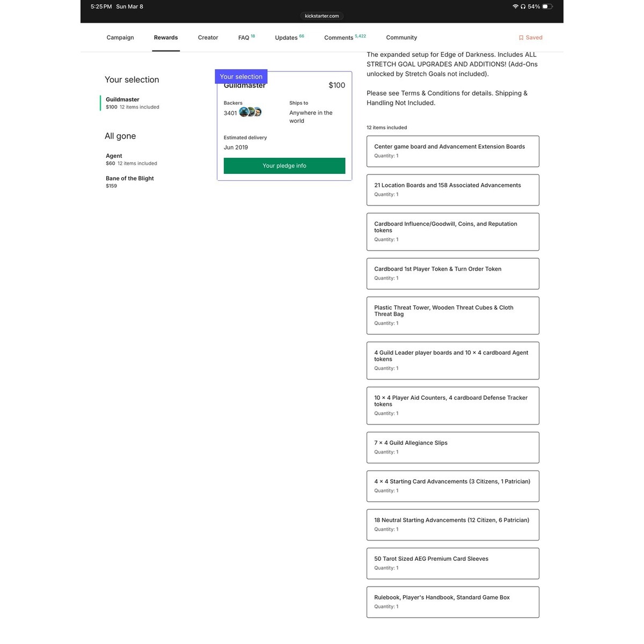Open Bane of the Blight reward
The width and height of the screenshot is (644, 644).
click(130, 182)
